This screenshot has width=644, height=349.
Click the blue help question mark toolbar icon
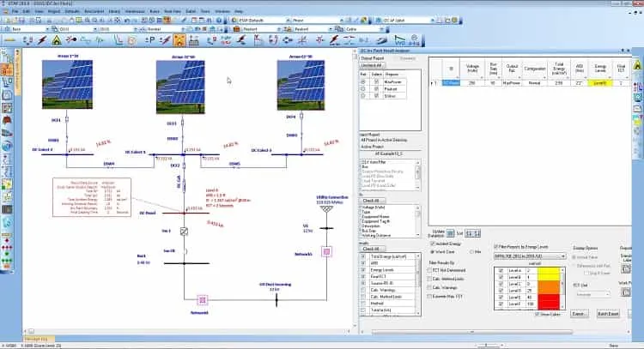(219, 20)
